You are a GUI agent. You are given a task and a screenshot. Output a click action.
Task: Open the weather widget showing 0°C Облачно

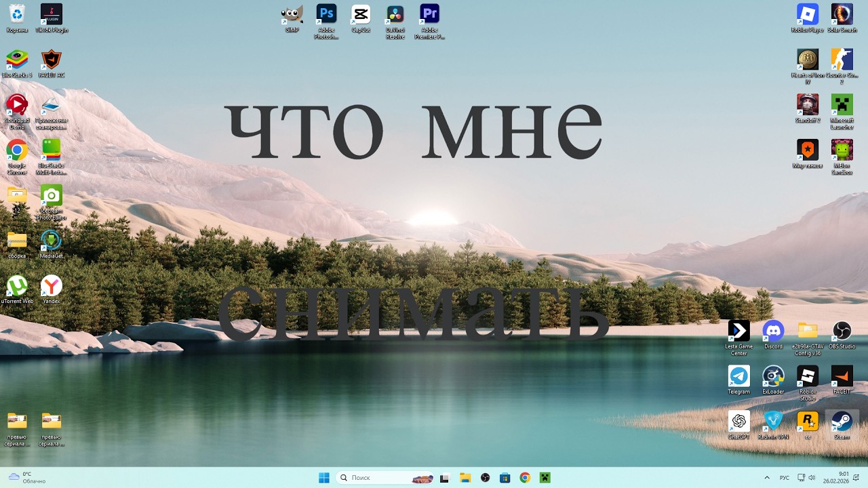pos(27,478)
